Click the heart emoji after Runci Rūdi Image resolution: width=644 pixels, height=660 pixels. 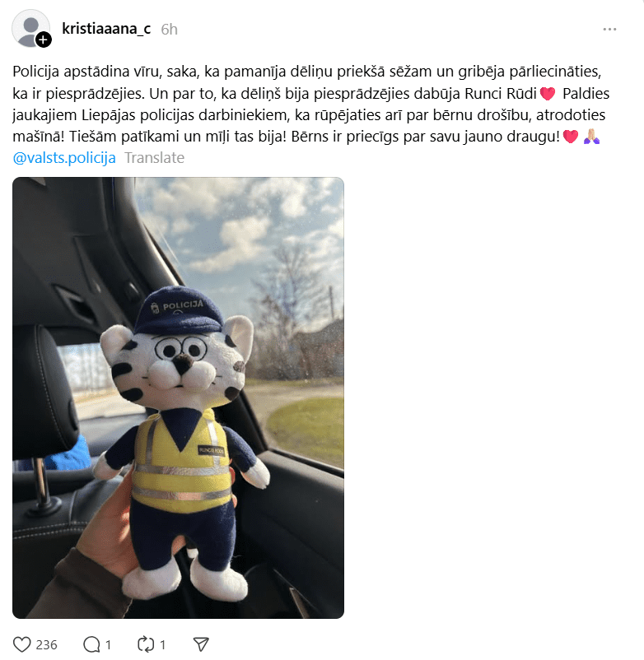coord(548,94)
